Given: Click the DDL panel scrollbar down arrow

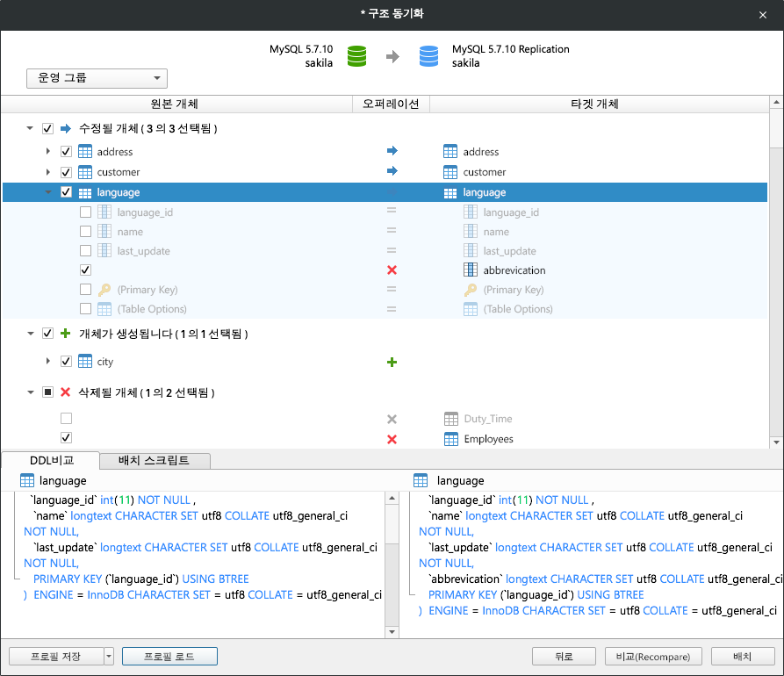Looking at the screenshot, I should 391,630.
